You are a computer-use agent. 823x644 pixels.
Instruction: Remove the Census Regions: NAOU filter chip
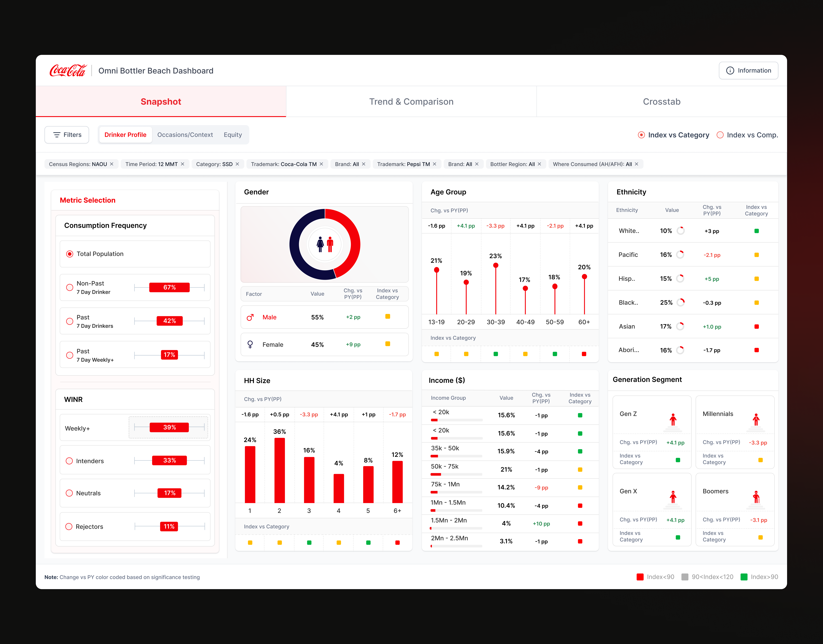point(112,164)
